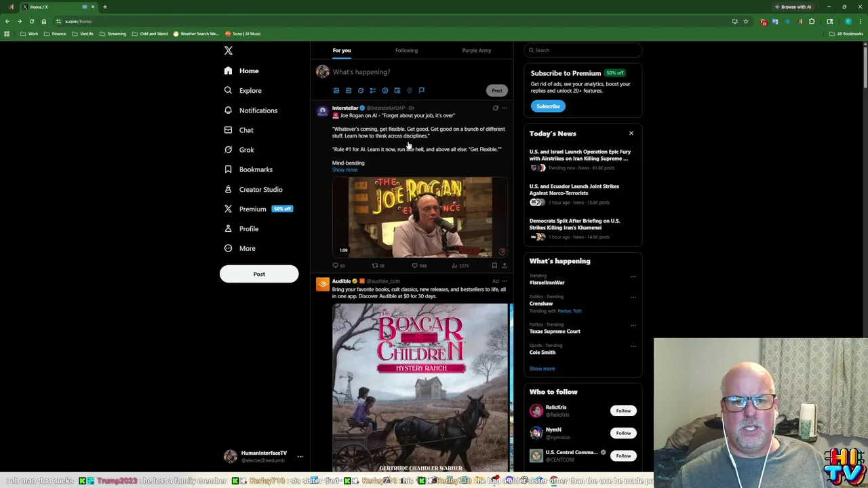The image size is (868, 488).
Task: Click Show more under What's happening
Action: [x=542, y=369]
